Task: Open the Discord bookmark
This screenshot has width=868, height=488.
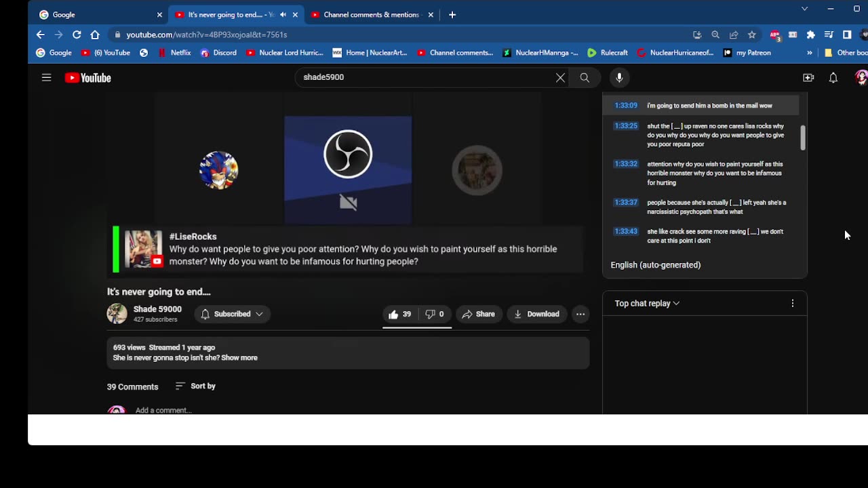Action: 219,53
